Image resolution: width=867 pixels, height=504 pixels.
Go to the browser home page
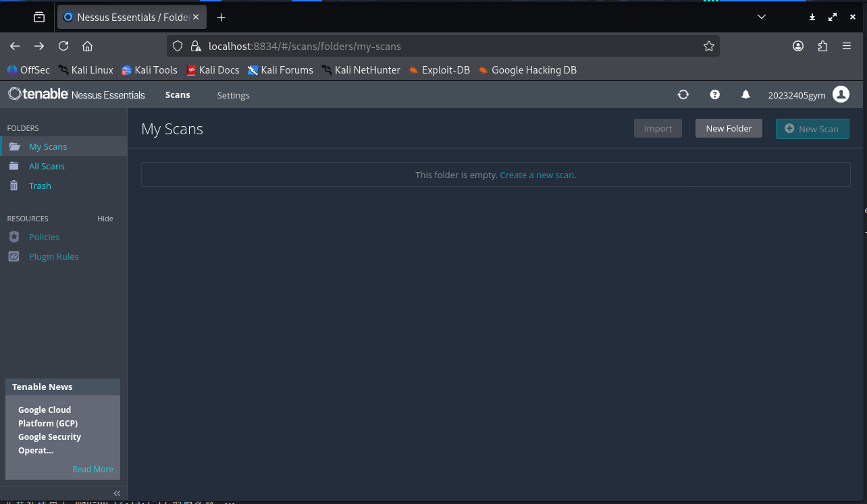point(87,46)
